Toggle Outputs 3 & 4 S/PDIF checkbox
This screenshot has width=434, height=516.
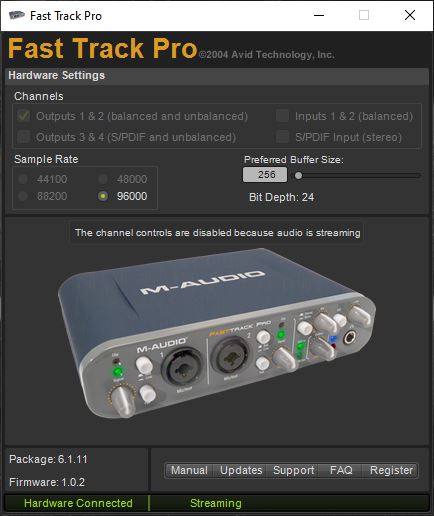(x=23, y=137)
